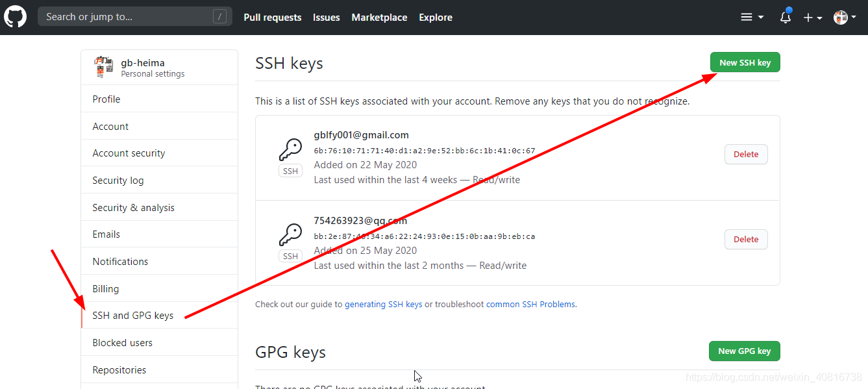Click the Added on 25 May 2020 text
868x389 pixels.
[x=366, y=251]
